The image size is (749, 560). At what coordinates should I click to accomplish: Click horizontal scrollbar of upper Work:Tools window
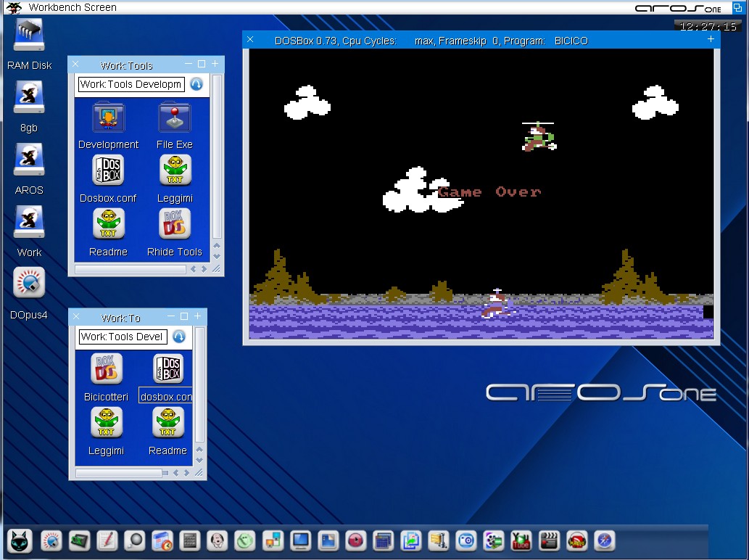coord(131,270)
